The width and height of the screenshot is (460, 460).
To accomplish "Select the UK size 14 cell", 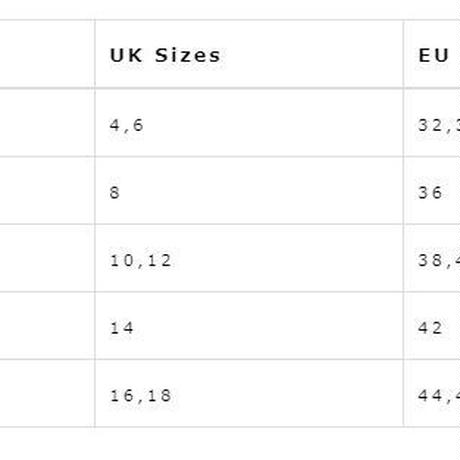I will point(249,326).
